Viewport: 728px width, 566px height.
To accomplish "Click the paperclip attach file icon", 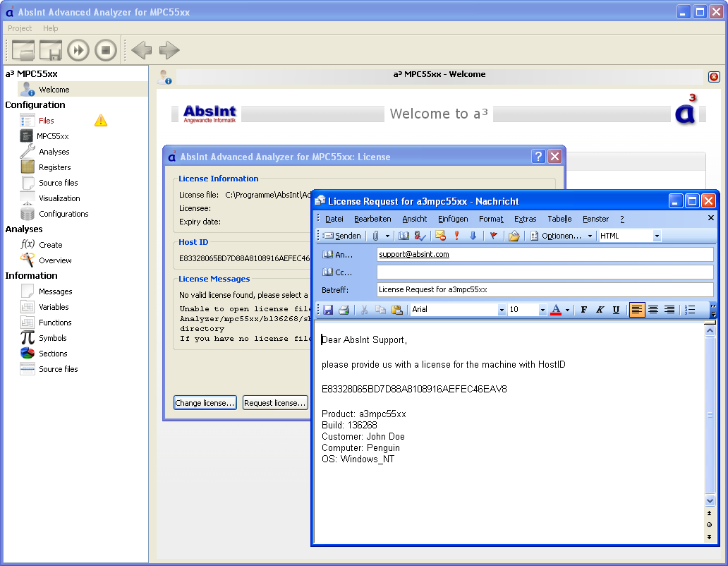I will tap(375, 236).
